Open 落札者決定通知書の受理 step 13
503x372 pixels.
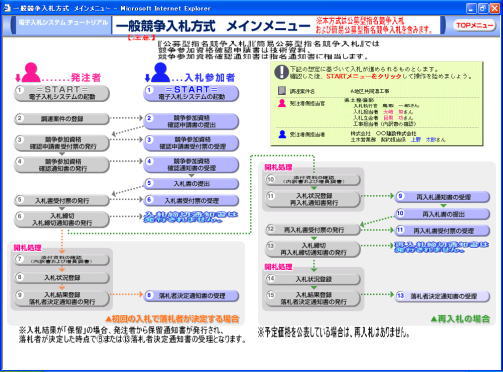pyautogui.click(x=442, y=296)
